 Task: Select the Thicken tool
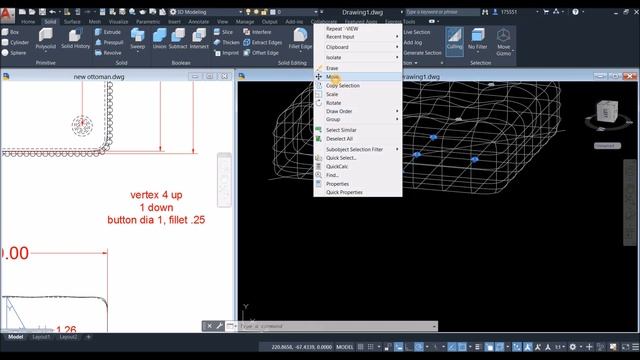click(227, 42)
